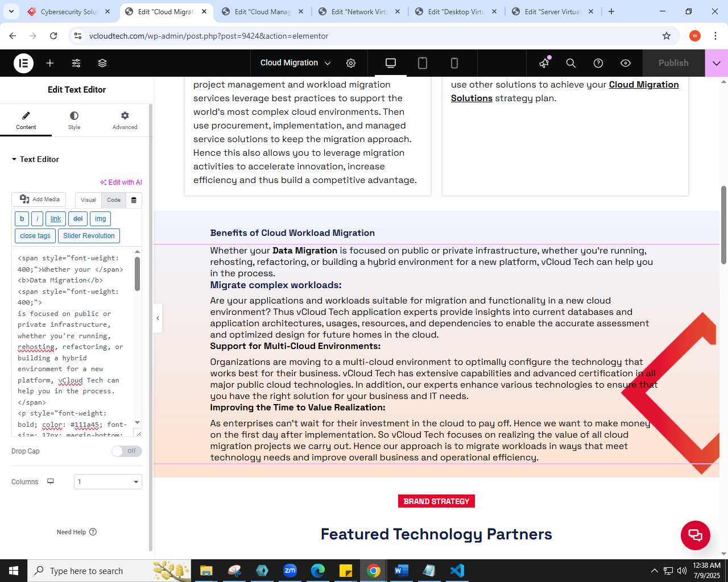
Task: Open the red live chat bubble
Action: [x=696, y=535]
